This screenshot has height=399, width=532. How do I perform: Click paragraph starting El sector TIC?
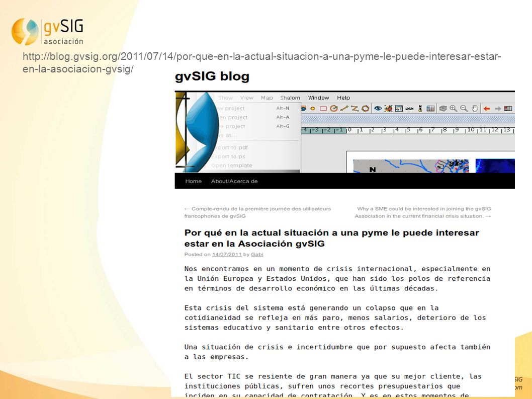333,386
